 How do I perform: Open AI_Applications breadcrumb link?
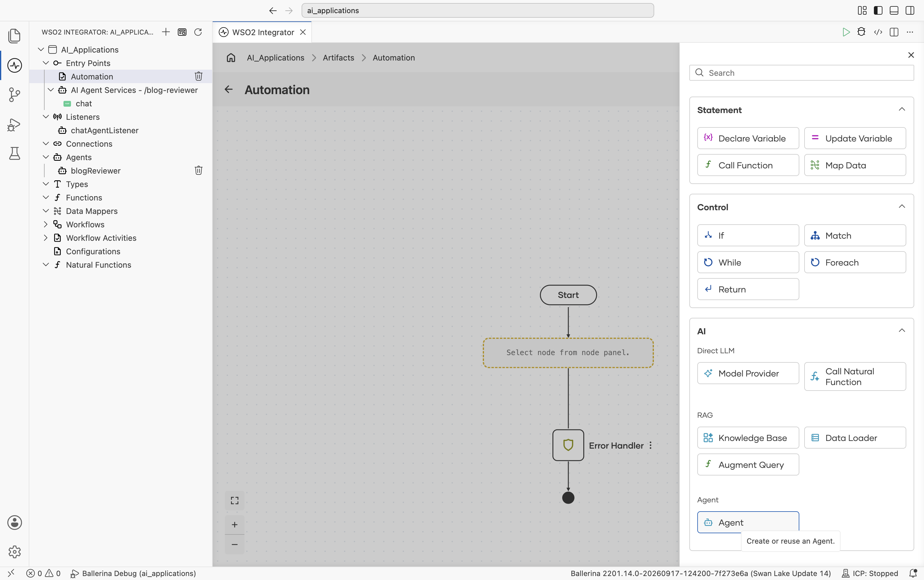click(275, 57)
